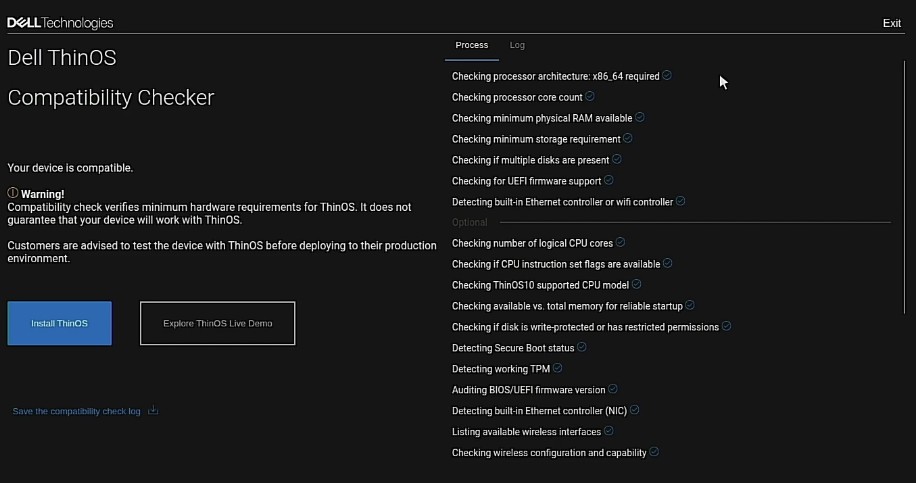Click the 'Checking minimum storage requirement' entry
Image resolution: width=916 pixels, height=483 pixels.
coord(536,139)
